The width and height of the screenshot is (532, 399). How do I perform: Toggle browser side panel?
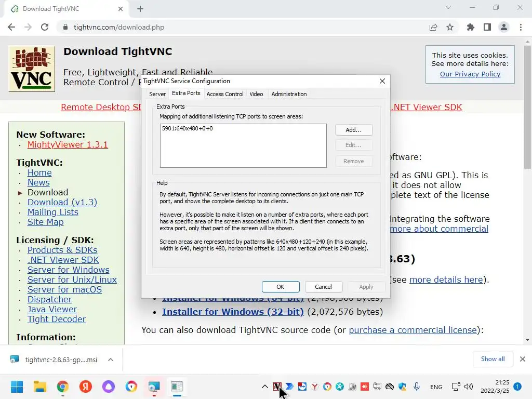point(487,27)
